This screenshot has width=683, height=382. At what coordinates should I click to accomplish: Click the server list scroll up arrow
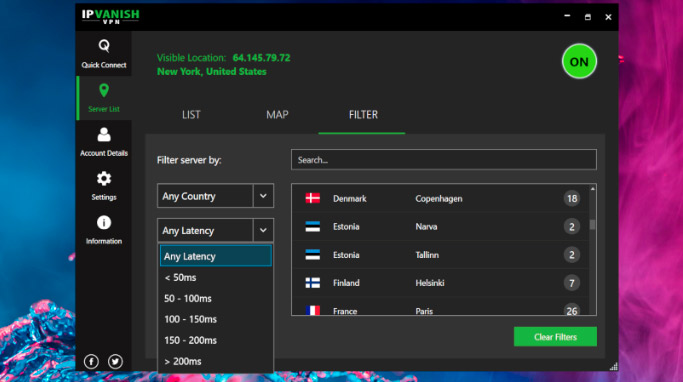click(592, 189)
